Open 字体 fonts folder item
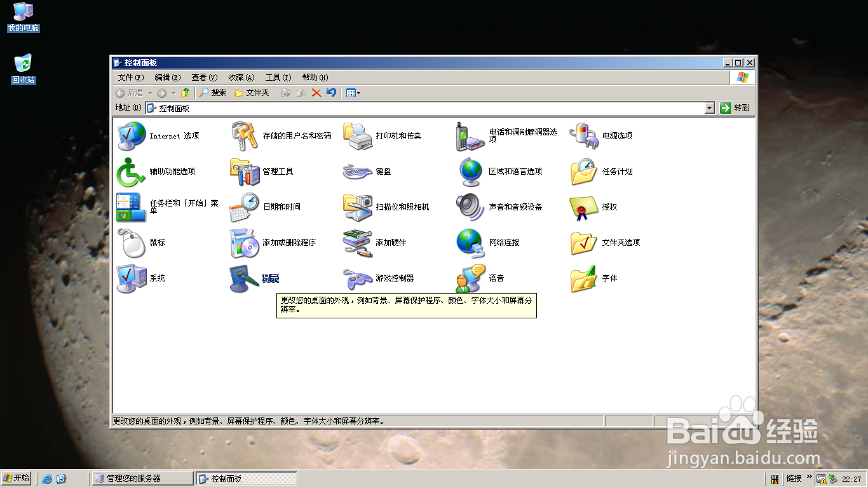The image size is (868, 488). click(593, 278)
